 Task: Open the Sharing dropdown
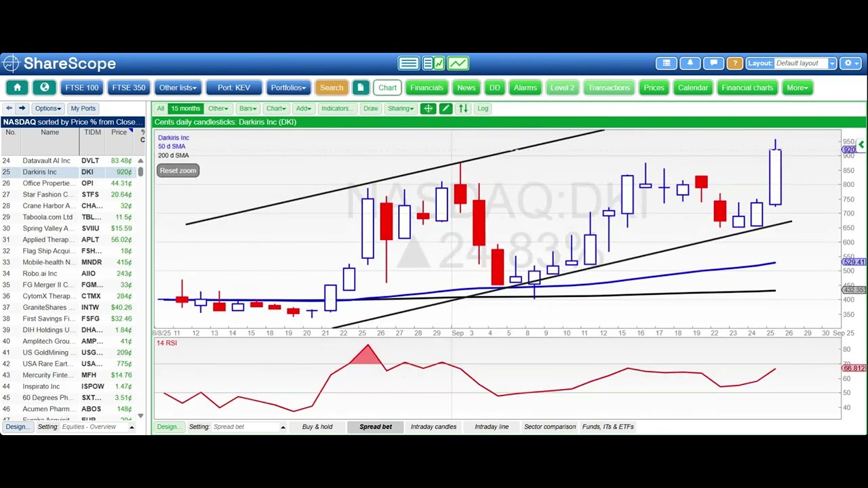401,108
